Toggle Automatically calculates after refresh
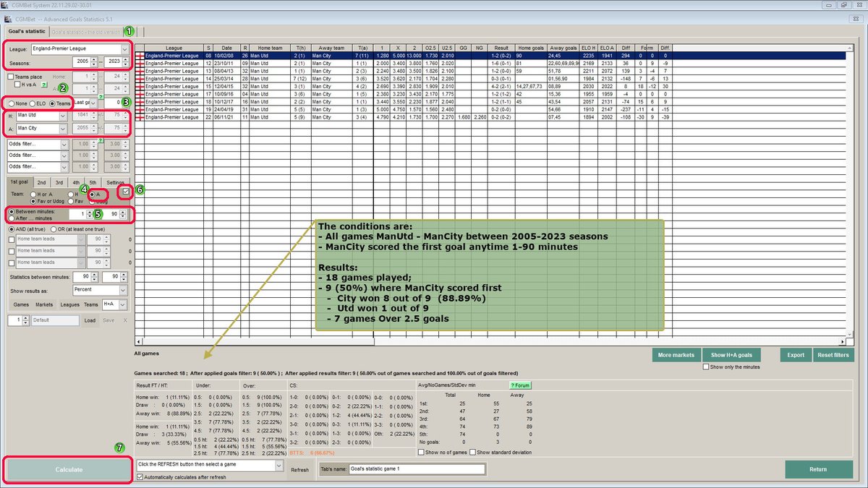 140,477
